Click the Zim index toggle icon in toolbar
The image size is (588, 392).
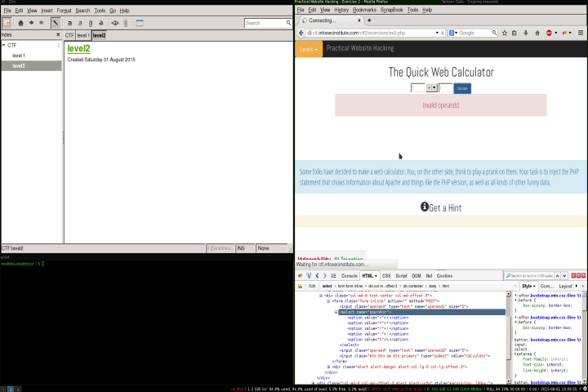(x=7, y=23)
